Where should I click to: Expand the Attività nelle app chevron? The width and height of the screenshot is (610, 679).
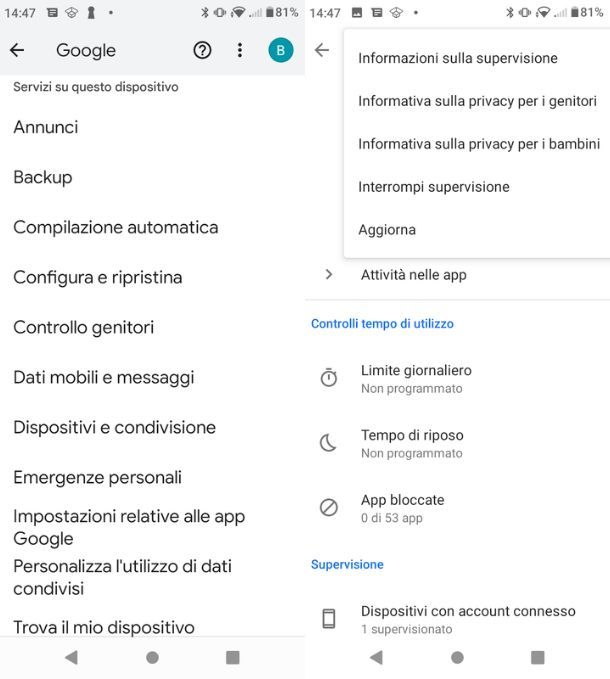[329, 274]
